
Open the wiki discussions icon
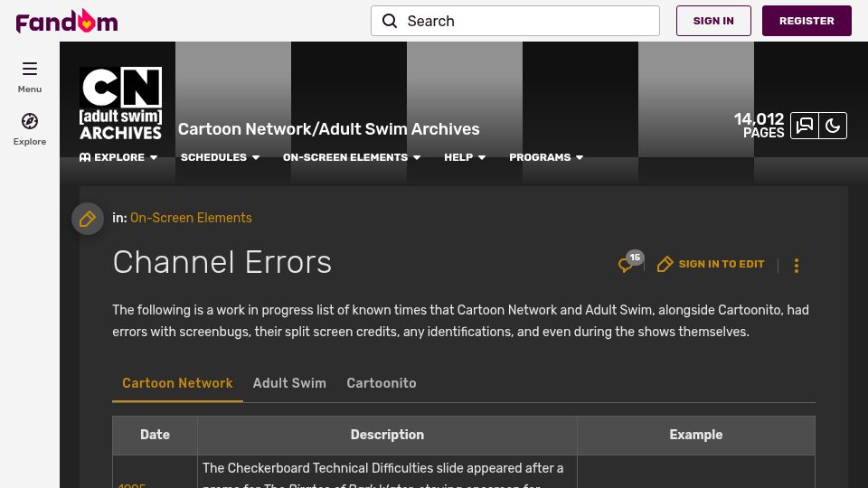click(x=805, y=126)
